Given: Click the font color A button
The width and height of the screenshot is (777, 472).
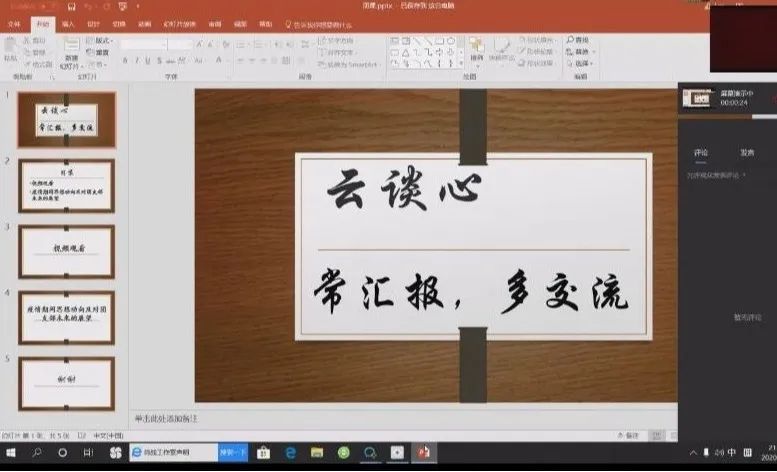Looking at the screenshot, I should pyautogui.click(x=218, y=61).
